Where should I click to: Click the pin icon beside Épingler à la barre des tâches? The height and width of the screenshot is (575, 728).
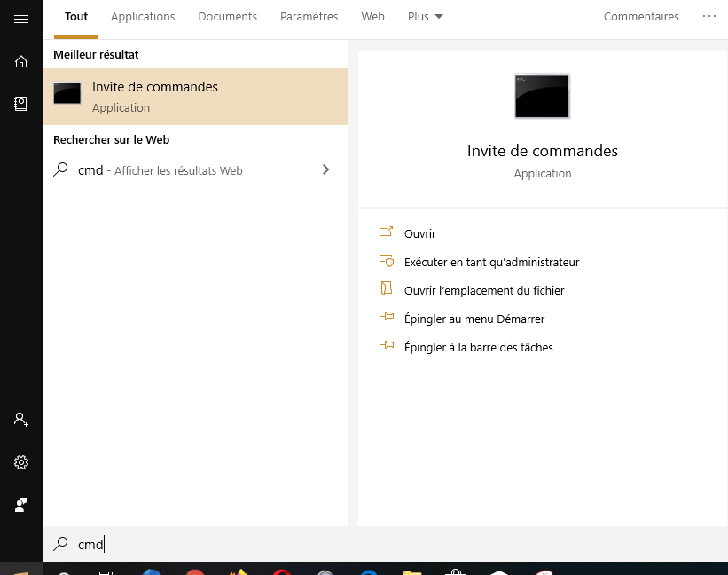pyautogui.click(x=386, y=347)
